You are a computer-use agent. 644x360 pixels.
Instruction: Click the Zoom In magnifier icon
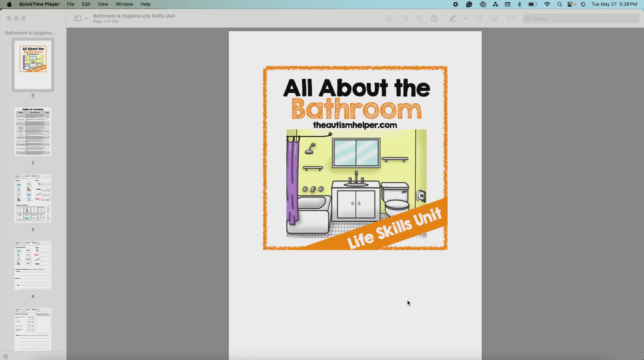419,19
